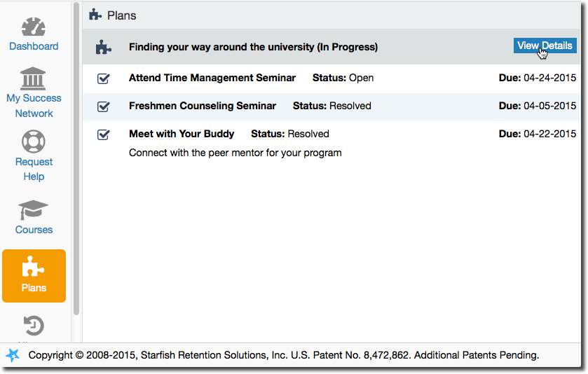This screenshot has height=374, width=588.
Task: Click the Request Help text link
Action: click(x=34, y=169)
